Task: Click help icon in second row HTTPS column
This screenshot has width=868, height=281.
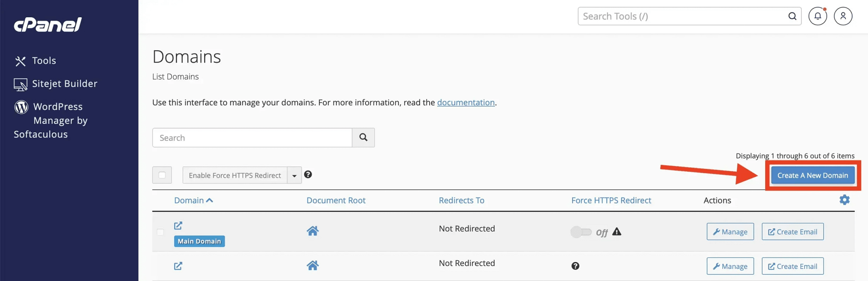Action: pyautogui.click(x=575, y=266)
